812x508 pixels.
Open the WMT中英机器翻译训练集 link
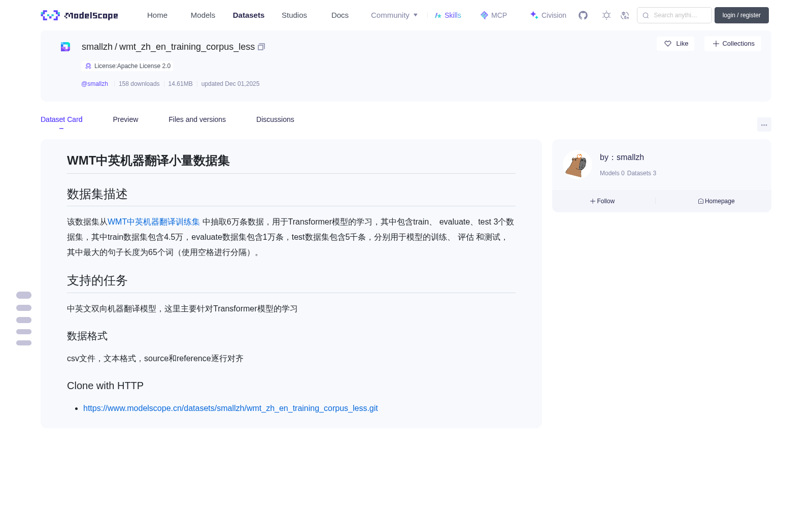(154, 222)
